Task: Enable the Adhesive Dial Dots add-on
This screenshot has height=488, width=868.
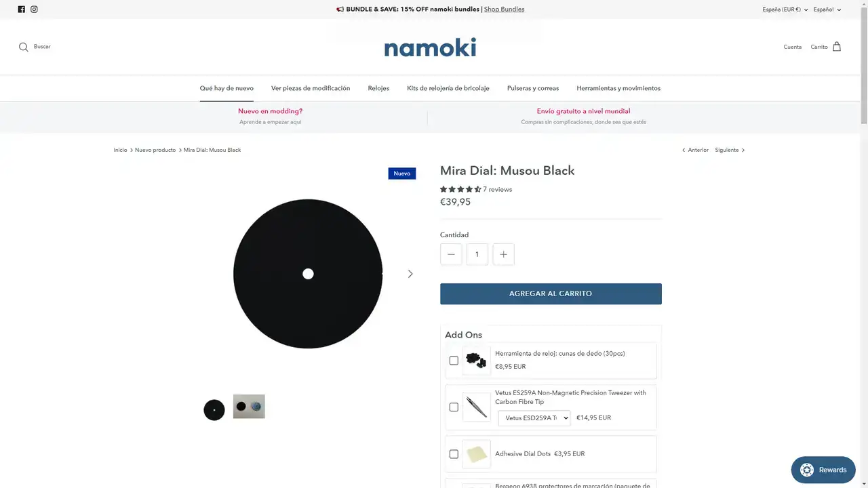Action: 454,454
